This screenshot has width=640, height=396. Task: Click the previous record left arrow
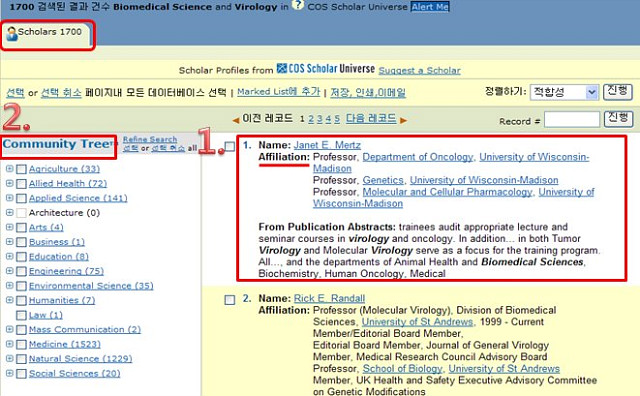(236, 120)
